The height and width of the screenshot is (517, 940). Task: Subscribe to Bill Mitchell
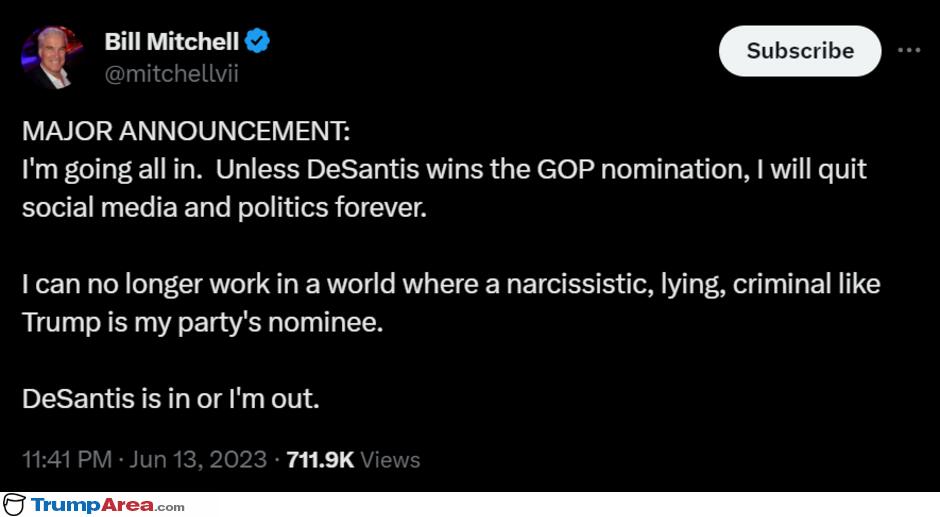pyautogui.click(x=800, y=51)
